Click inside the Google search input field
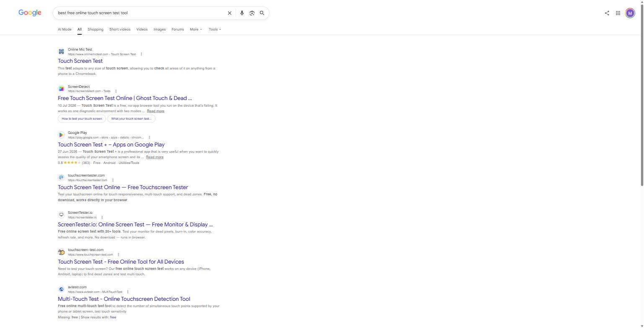The width and height of the screenshot is (644, 328). click(x=140, y=13)
